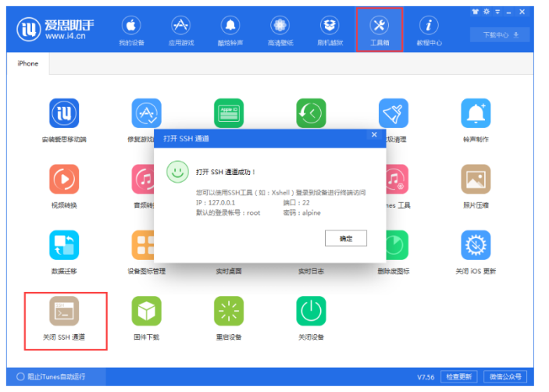The width and height of the screenshot is (549, 392).
Task: Click the IP：127.0.0.1 text in dialog
Action: 216,203
